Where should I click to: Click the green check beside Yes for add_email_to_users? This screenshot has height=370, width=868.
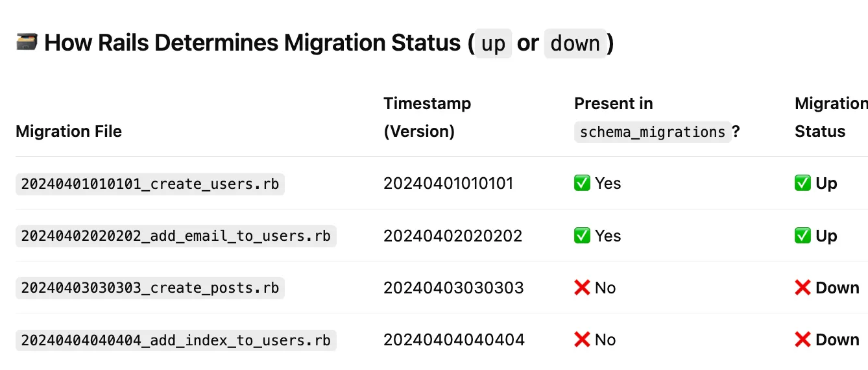(x=582, y=236)
